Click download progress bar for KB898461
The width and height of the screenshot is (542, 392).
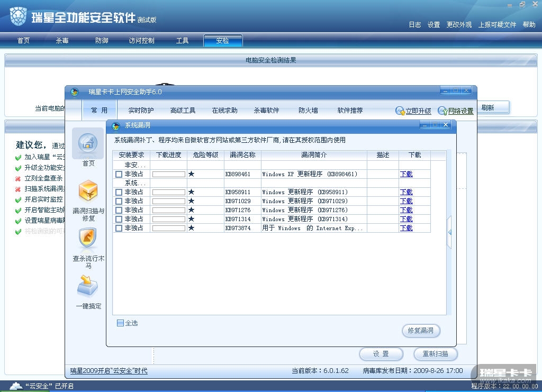[169, 174]
